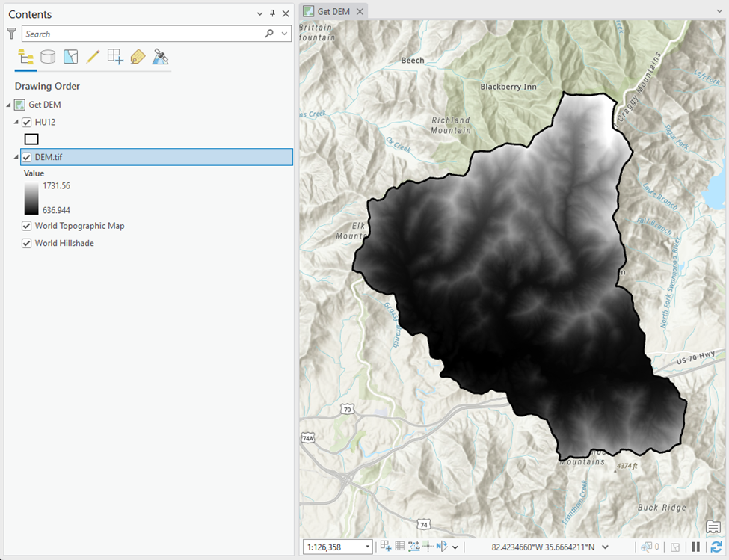Pause map drawing
The height and width of the screenshot is (560, 729).
[x=695, y=547]
